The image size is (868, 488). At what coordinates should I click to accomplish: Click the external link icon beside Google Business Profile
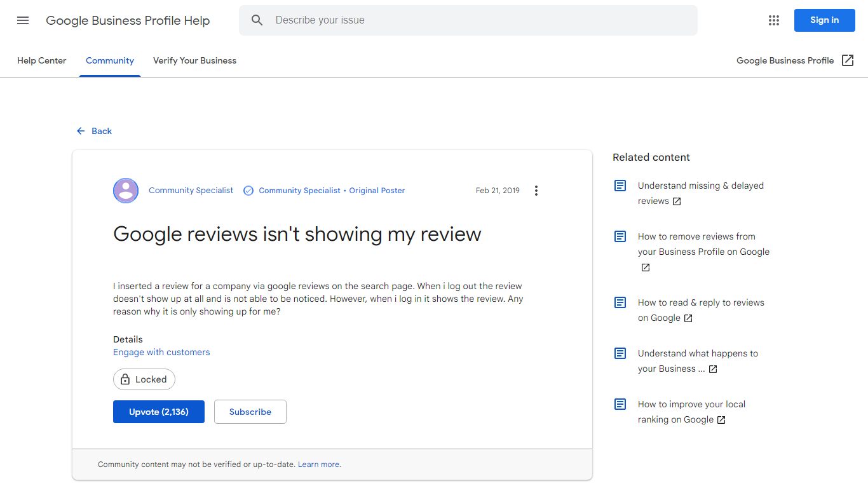(x=848, y=60)
